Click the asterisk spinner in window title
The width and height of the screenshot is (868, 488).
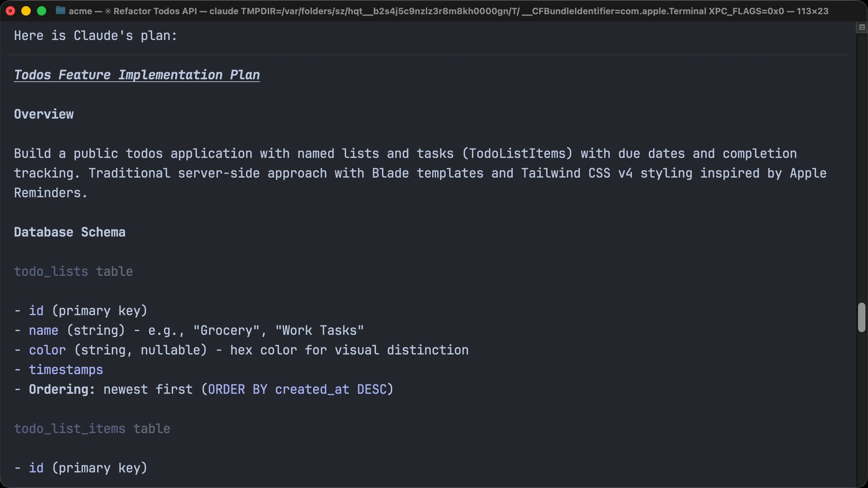108,11
